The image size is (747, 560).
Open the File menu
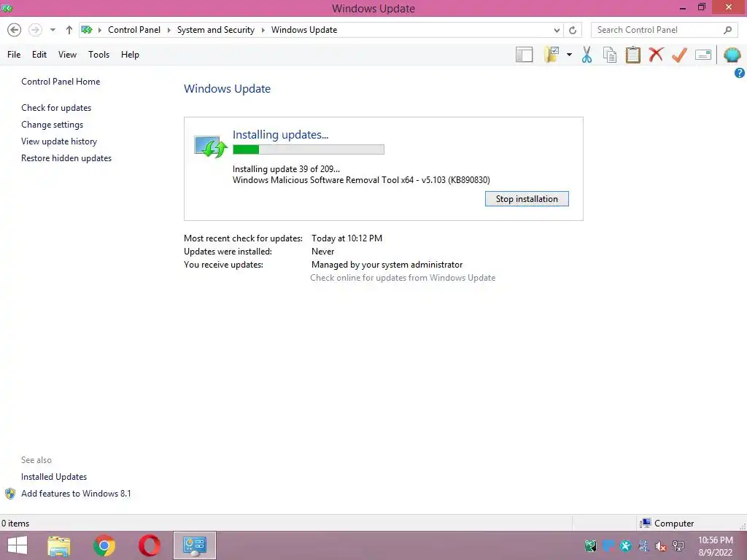pos(14,55)
